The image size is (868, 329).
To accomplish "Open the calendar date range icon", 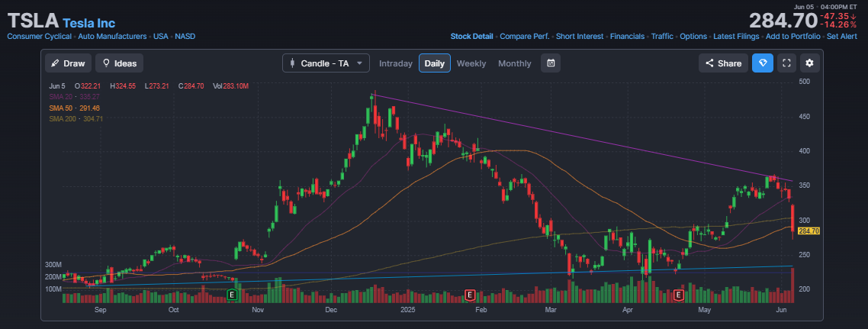I will pyautogui.click(x=551, y=63).
